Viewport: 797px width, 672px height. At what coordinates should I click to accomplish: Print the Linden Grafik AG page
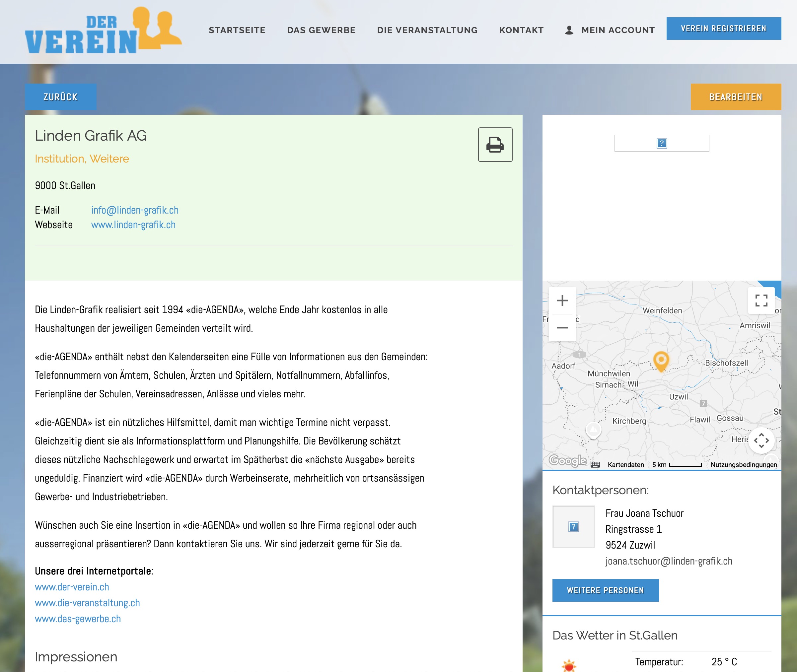coord(495,144)
